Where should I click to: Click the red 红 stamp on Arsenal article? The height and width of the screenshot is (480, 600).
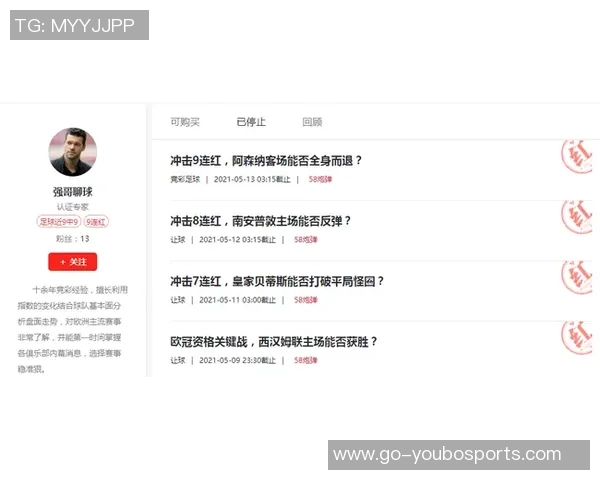tap(577, 157)
